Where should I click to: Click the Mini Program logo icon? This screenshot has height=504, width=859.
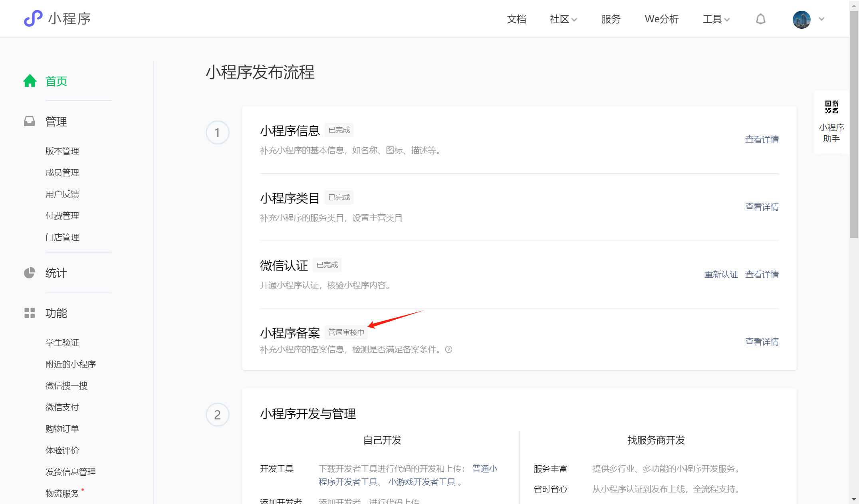(33, 19)
